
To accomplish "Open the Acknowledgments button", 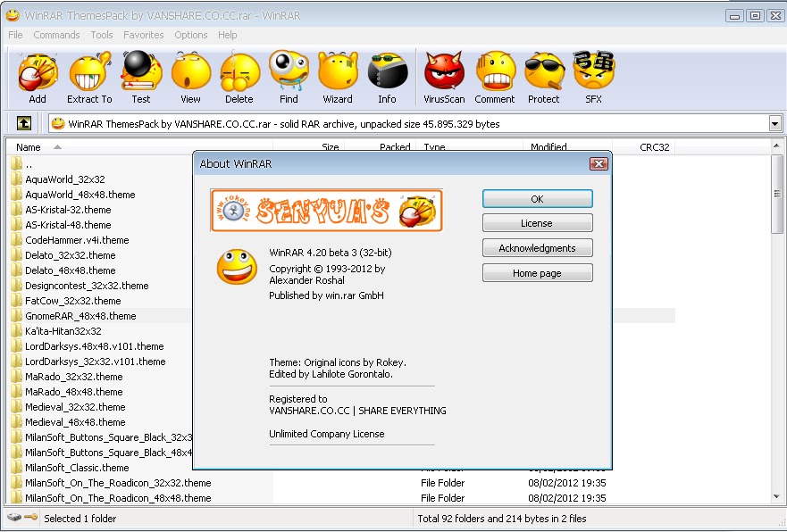I will coord(538,247).
